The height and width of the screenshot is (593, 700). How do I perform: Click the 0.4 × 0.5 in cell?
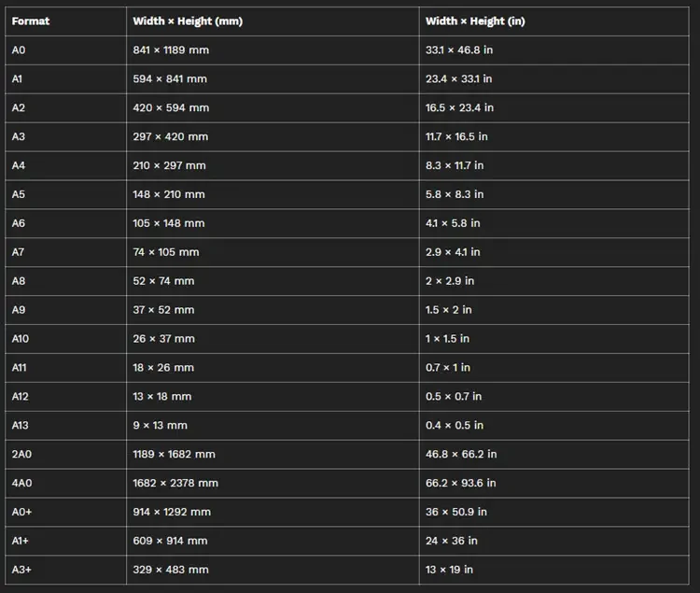[455, 425]
